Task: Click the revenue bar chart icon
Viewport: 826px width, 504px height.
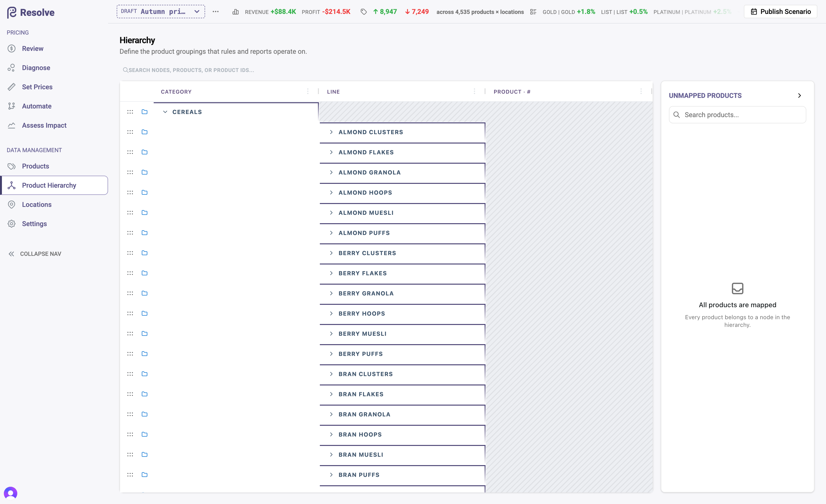Action: tap(236, 12)
